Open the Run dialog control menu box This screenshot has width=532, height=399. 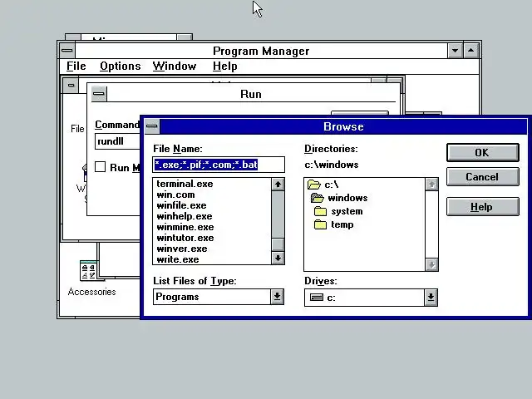click(x=99, y=94)
